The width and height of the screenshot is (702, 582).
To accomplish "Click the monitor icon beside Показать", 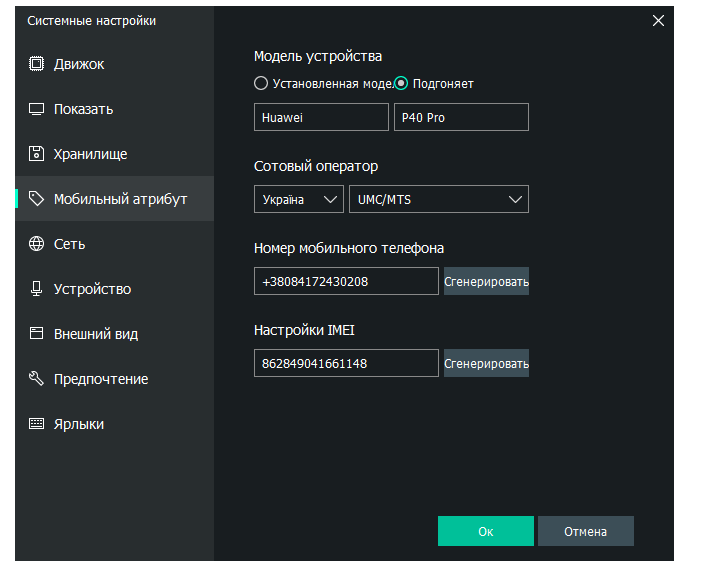I will coord(36,109).
